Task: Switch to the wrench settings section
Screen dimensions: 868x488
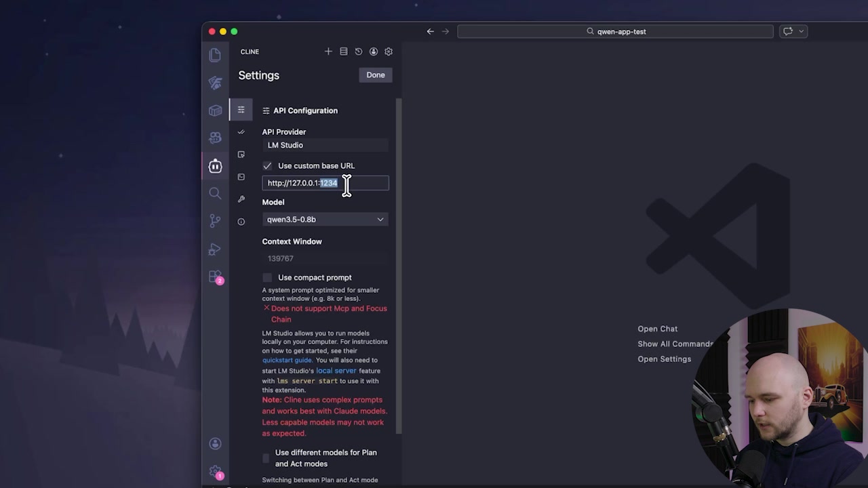Action: (241, 199)
